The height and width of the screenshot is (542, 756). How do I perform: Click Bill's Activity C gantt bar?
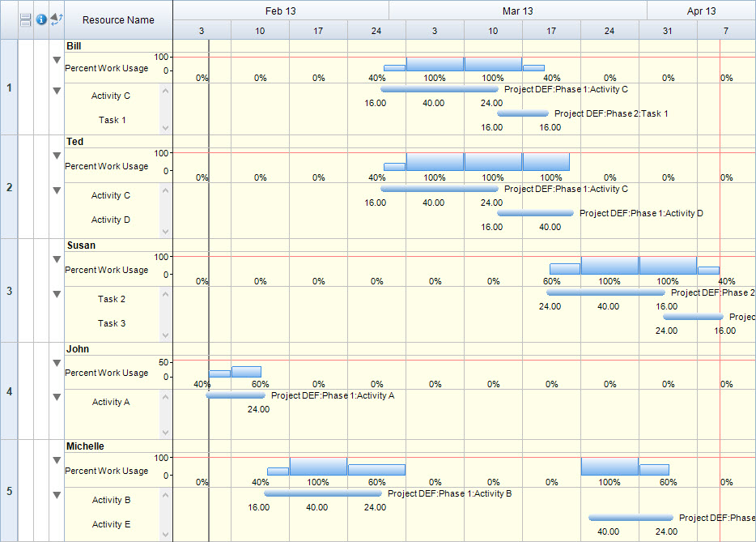[440, 89]
